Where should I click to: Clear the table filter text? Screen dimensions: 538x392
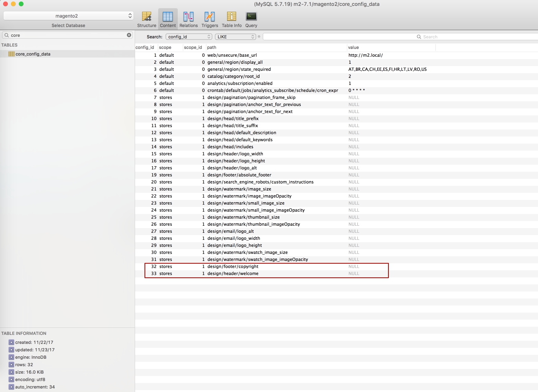pyautogui.click(x=129, y=35)
